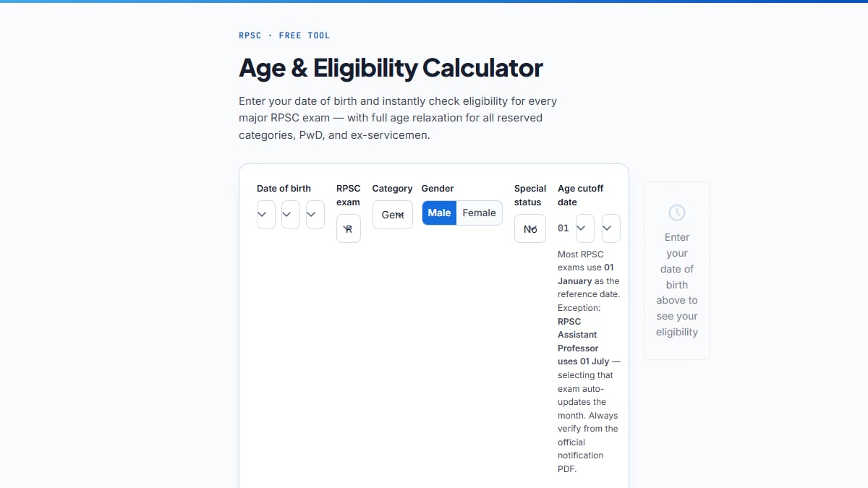Open the first Date of birth day dropdown
This screenshot has height=488, width=868.
coord(266,215)
